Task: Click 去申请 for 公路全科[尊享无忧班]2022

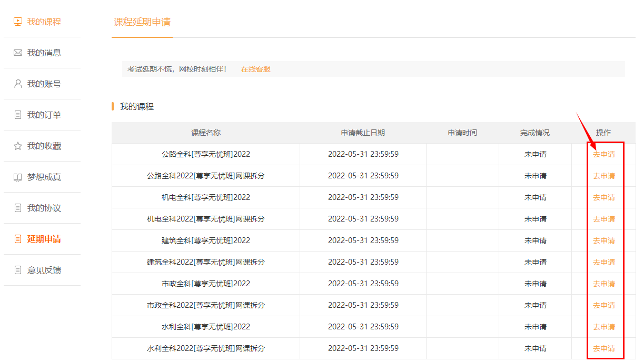Action: point(603,154)
